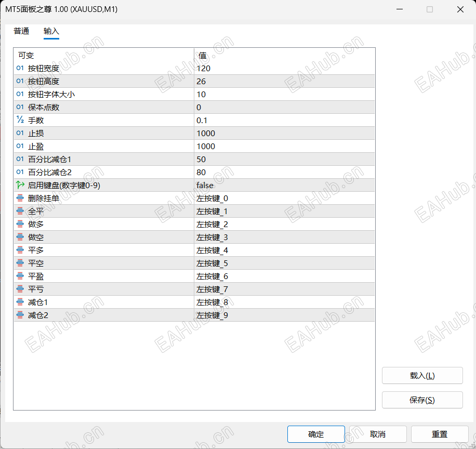This screenshot has width=476, height=449.
Task: Click the enum icon beside 平多
Action: coord(20,250)
